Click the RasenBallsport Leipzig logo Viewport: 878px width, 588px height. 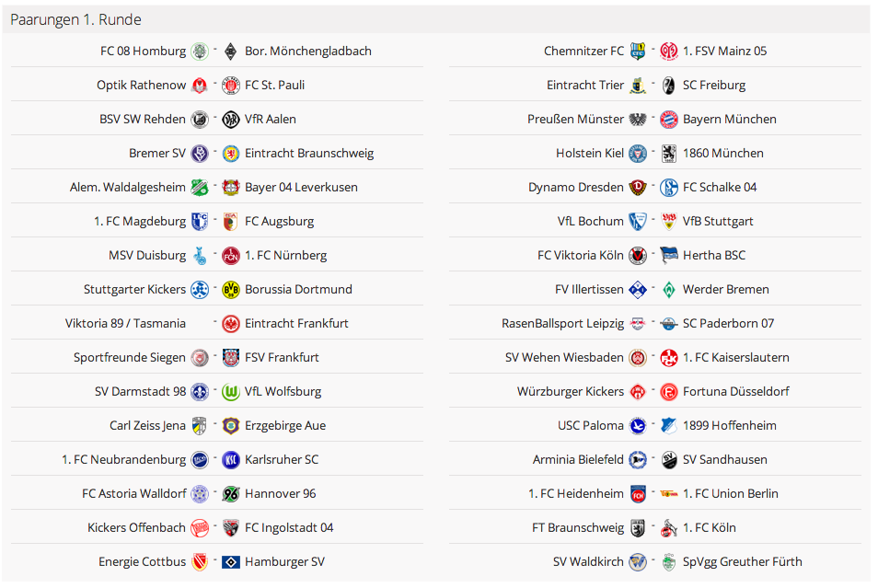pyautogui.click(x=638, y=323)
